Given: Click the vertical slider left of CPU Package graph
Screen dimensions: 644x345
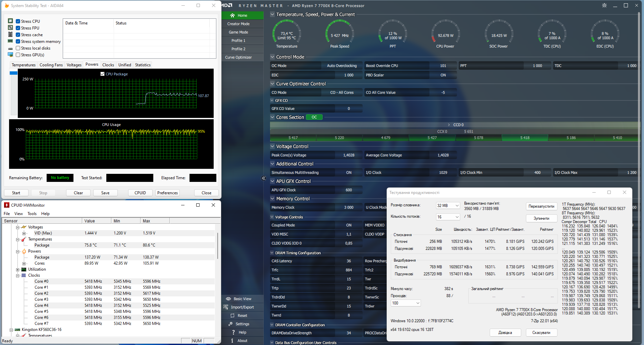Looking at the screenshot, I should (13, 93).
